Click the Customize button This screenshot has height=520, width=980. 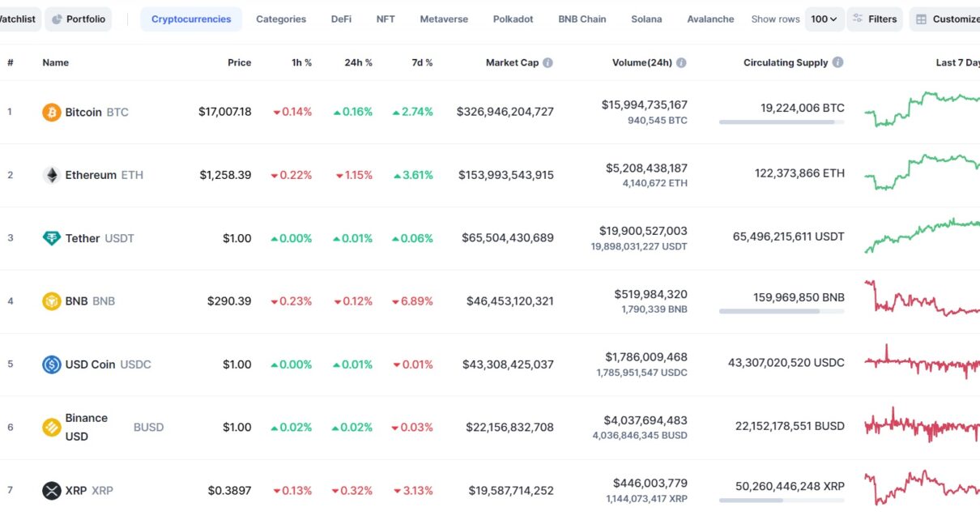click(946, 19)
